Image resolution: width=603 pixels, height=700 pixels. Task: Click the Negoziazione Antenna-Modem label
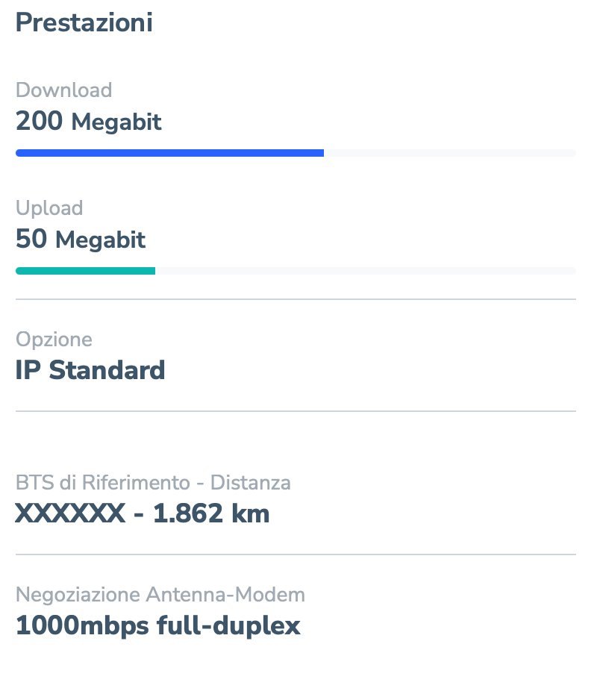click(160, 595)
